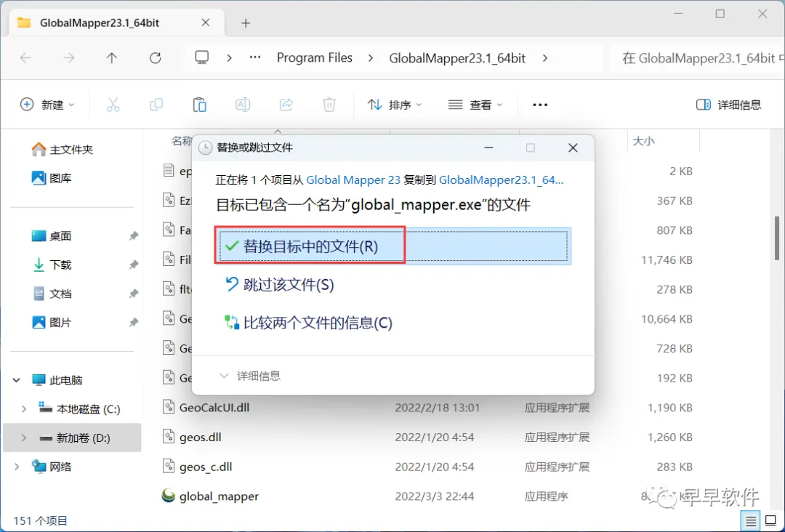Toggle the 详细信息 details pane

point(728,105)
